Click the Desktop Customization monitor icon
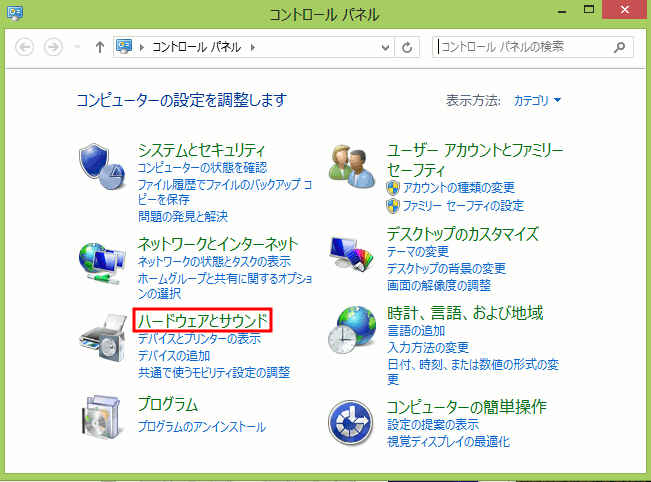Viewport: 651px width, 482px height. coord(351,254)
